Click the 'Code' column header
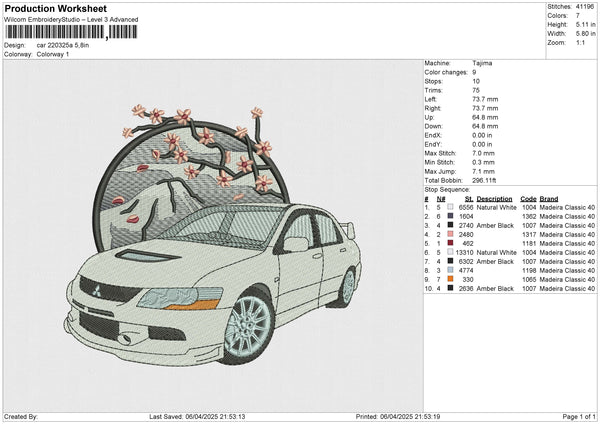Image resolution: width=600 pixels, height=424 pixels. [x=528, y=199]
